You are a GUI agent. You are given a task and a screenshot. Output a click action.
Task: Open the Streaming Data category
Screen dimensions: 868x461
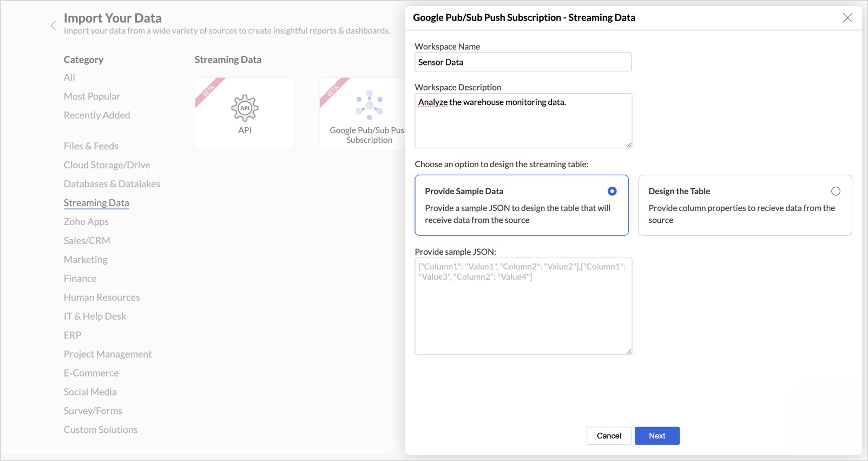96,203
